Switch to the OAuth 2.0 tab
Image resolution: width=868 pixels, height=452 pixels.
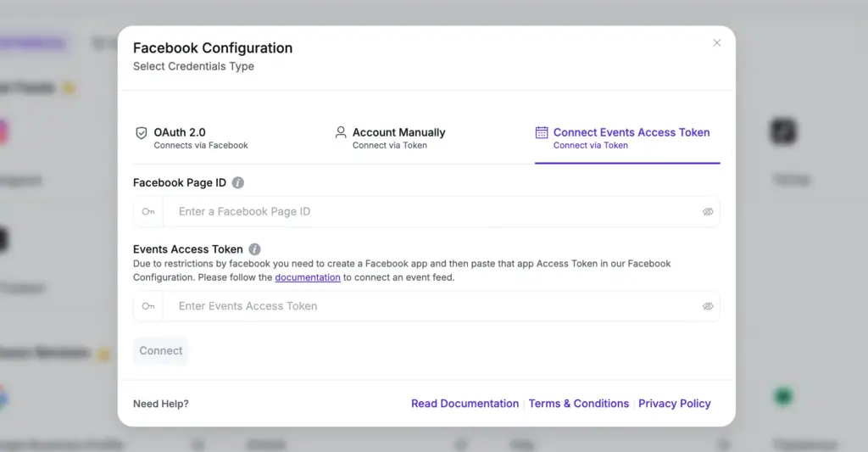192,138
